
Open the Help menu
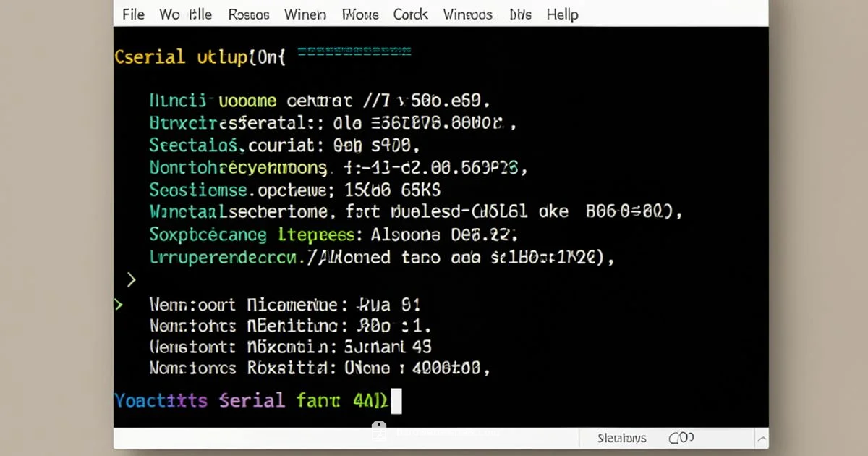pos(562,14)
